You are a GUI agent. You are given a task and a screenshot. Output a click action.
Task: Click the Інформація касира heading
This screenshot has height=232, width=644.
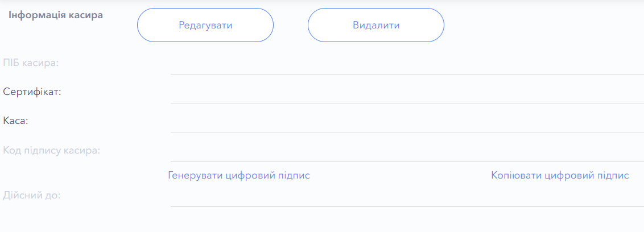(x=56, y=15)
